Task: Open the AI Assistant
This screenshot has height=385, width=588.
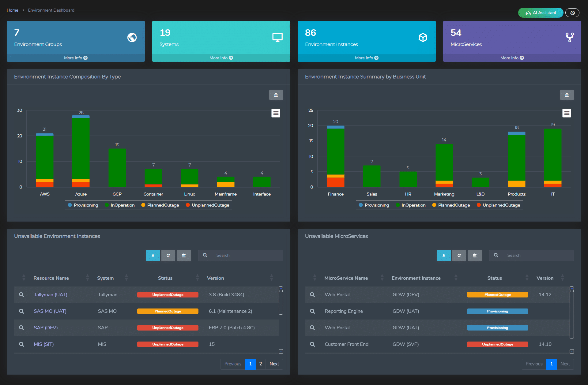Action: point(541,13)
